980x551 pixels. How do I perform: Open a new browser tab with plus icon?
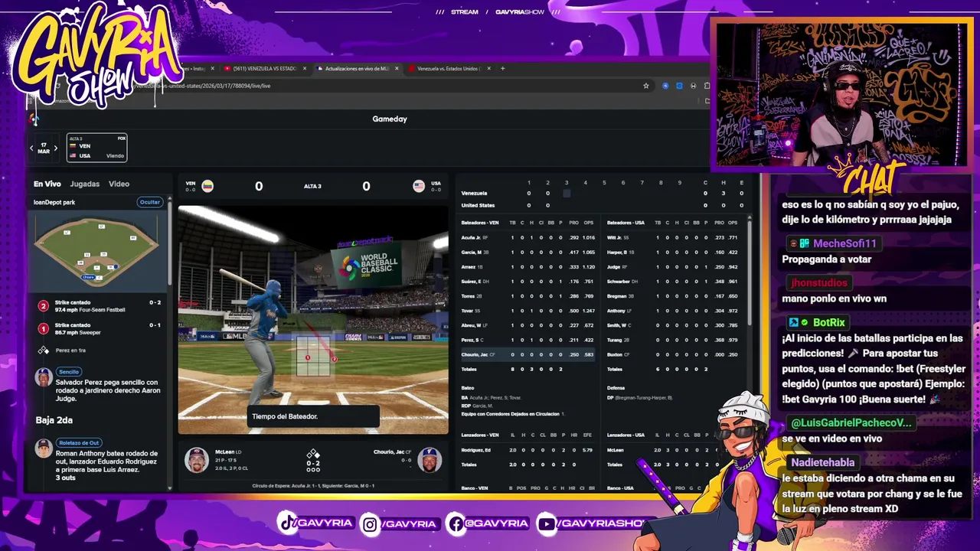pos(503,69)
